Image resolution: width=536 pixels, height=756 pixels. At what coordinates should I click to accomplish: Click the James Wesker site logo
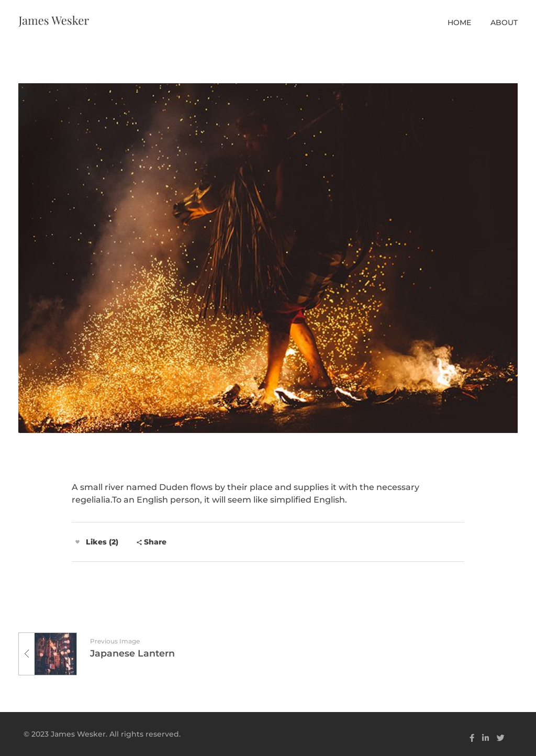point(54,20)
